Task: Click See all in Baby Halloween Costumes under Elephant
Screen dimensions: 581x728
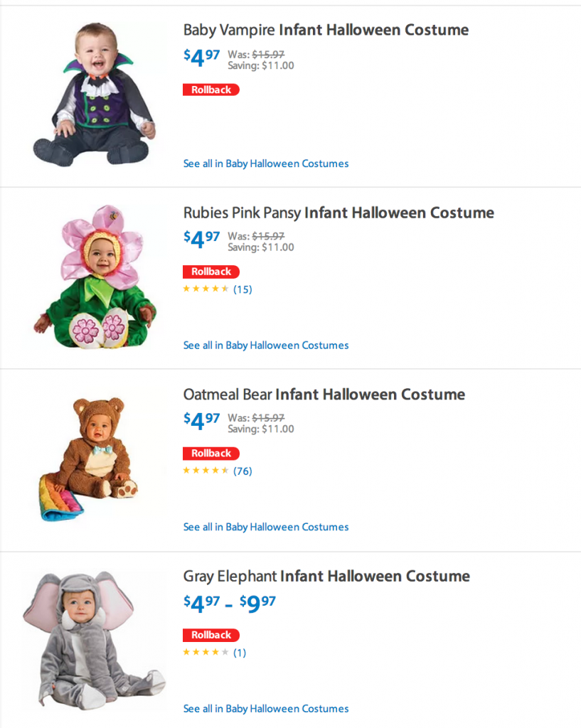Action: [x=266, y=708]
